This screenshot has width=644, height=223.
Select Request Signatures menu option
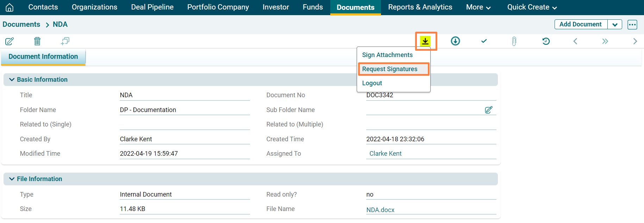pyautogui.click(x=389, y=69)
